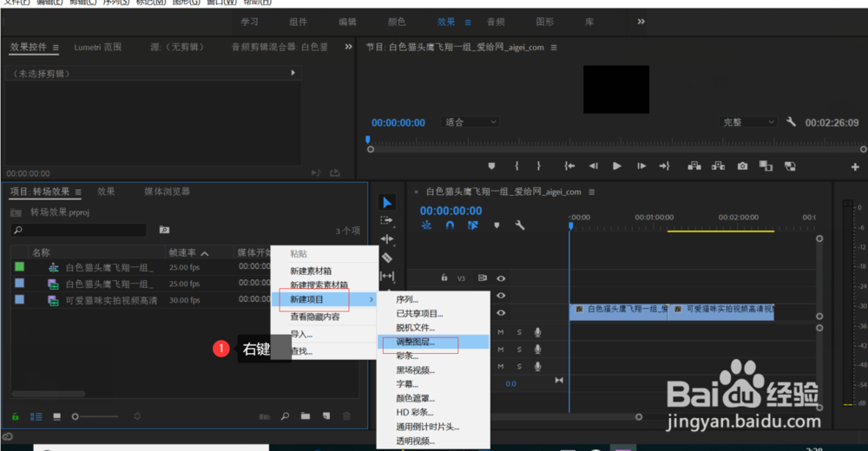Screen dimensions: 868x451
Task: Click the Lift button
Action: point(694,166)
